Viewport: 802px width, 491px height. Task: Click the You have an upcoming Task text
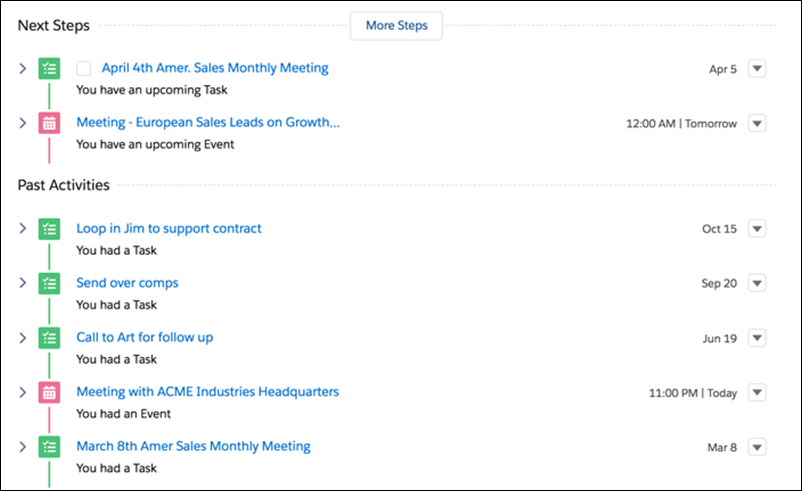click(x=152, y=90)
